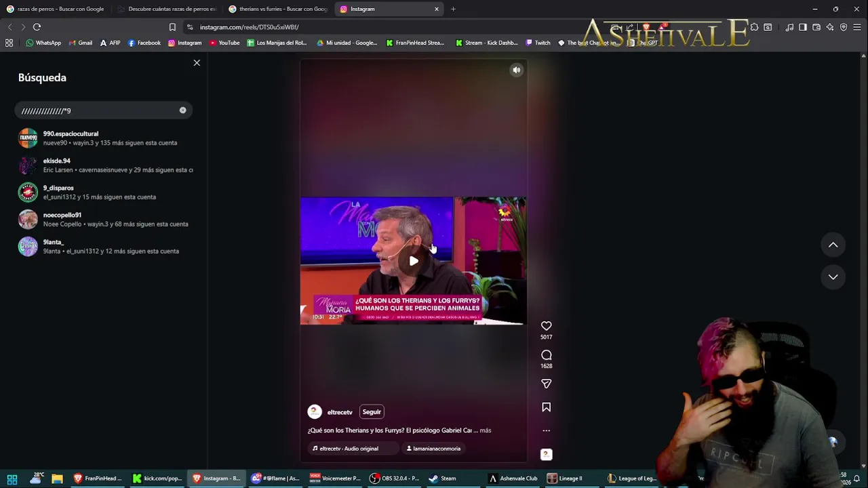Switch to 'therians vs furries' browser tab

[278, 9]
